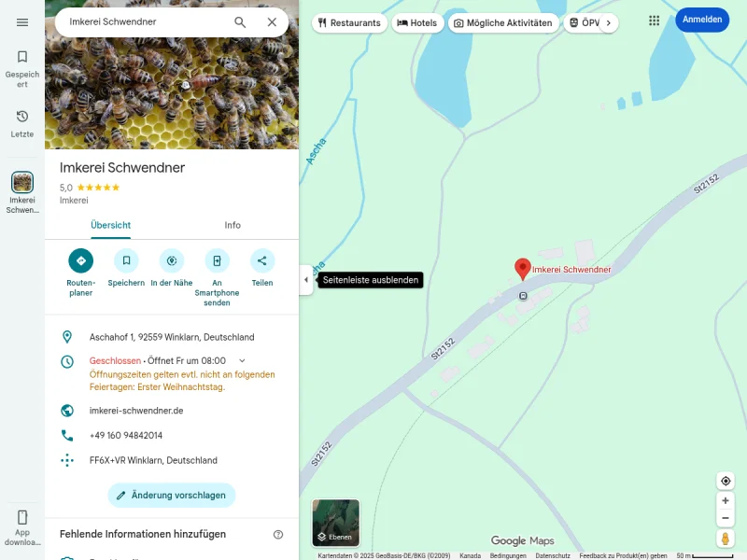Share place with Teilen icon

click(262, 261)
